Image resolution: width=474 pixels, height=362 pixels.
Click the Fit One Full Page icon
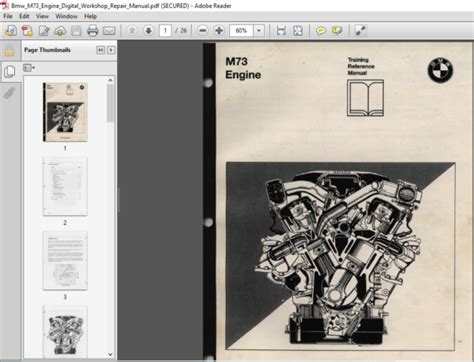298,31
